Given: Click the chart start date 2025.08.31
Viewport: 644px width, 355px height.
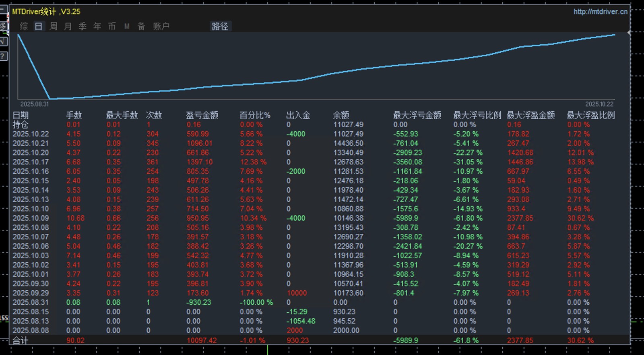Looking at the screenshot, I should 35,104.
